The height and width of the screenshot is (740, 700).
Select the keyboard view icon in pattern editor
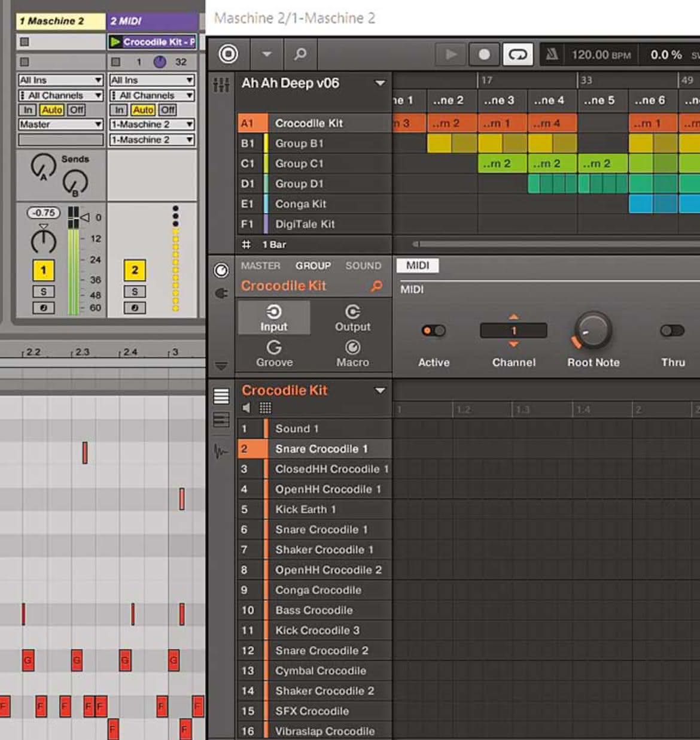point(221,420)
